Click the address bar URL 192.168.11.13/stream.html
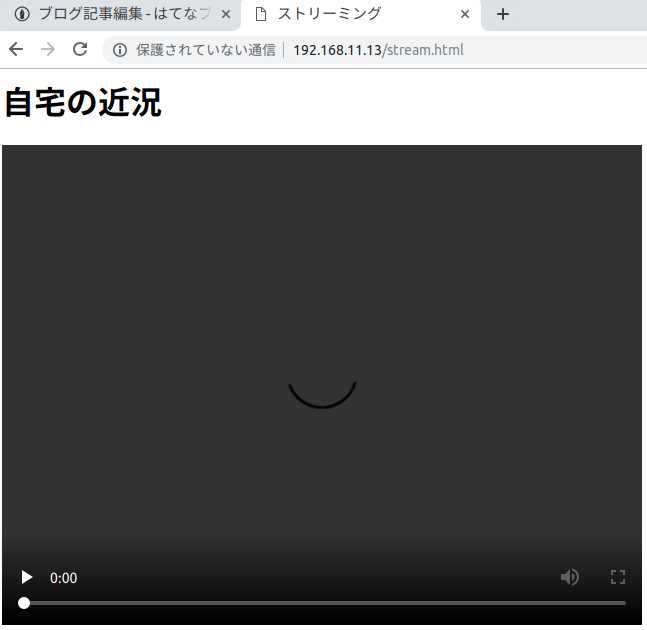The height and width of the screenshot is (630, 647). pyautogui.click(x=378, y=50)
